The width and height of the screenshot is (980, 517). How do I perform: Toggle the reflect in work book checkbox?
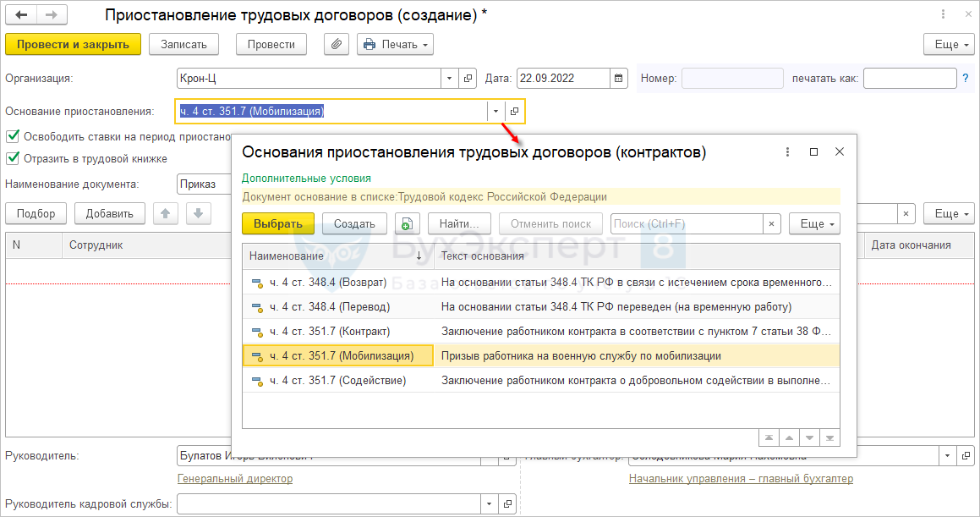(13, 158)
